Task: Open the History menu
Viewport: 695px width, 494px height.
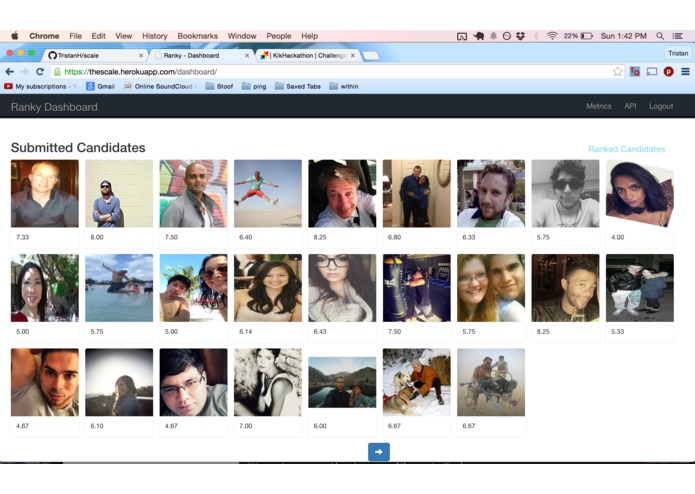Action: click(155, 36)
